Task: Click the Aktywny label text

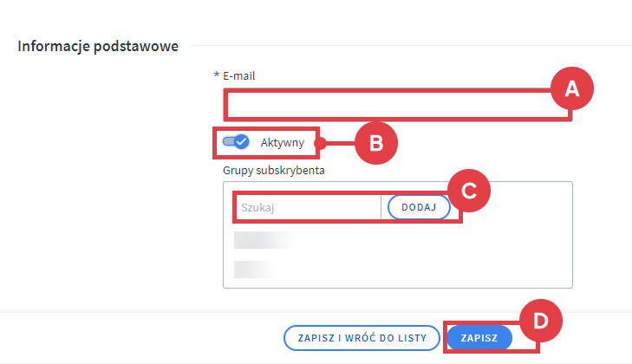Action: click(282, 143)
